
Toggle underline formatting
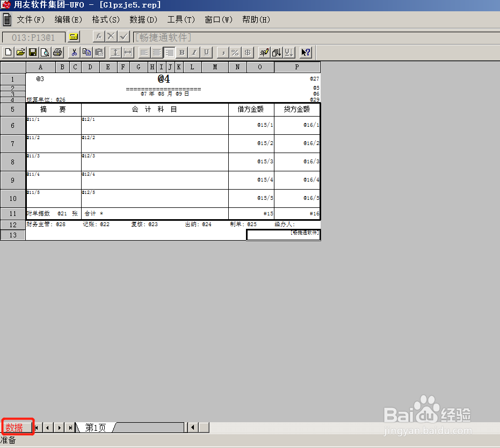click(207, 52)
